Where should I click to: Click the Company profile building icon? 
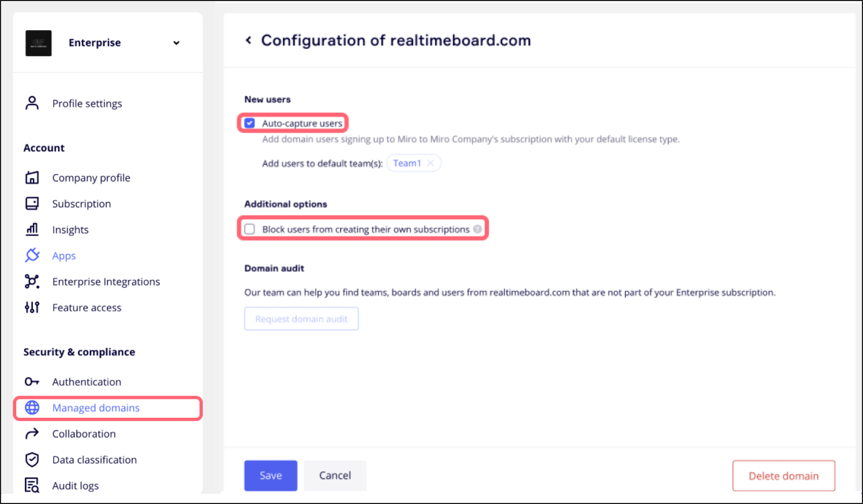(32, 177)
